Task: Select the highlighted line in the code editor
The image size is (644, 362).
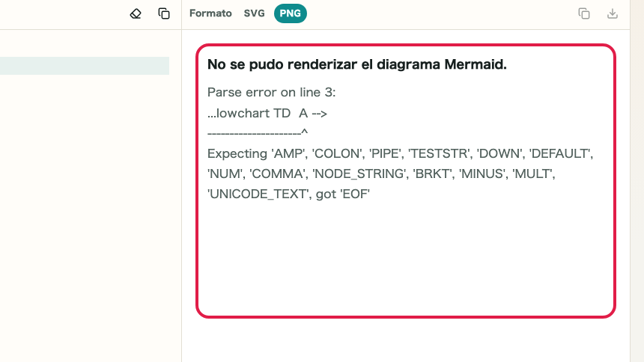Action: click(x=85, y=66)
